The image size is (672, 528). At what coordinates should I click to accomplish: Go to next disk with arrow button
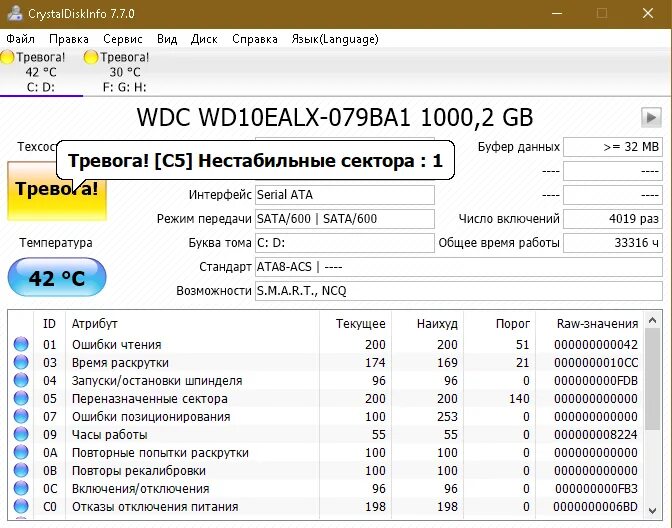tap(651, 117)
